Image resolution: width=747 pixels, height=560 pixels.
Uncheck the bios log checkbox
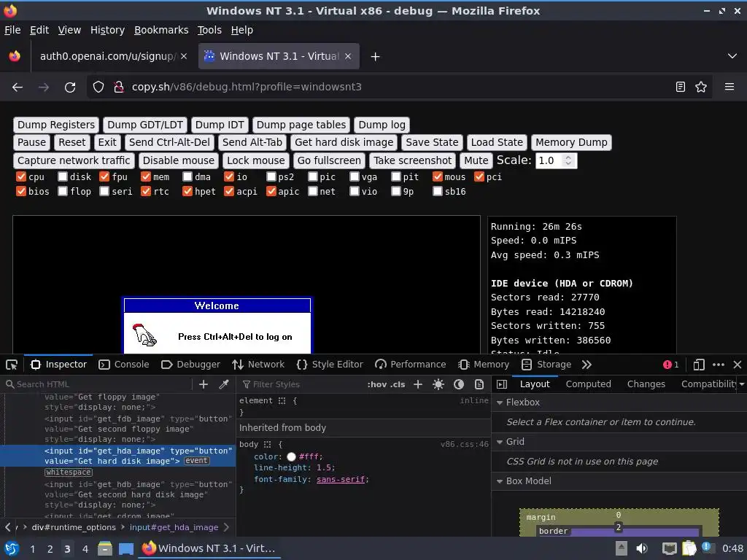[x=21, y=192]
